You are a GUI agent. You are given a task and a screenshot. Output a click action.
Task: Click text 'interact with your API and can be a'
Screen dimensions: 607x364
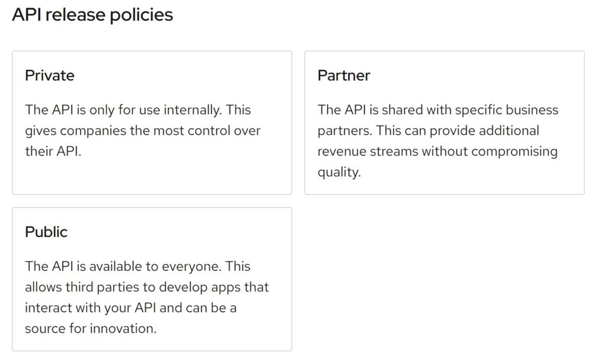point(130,308)
